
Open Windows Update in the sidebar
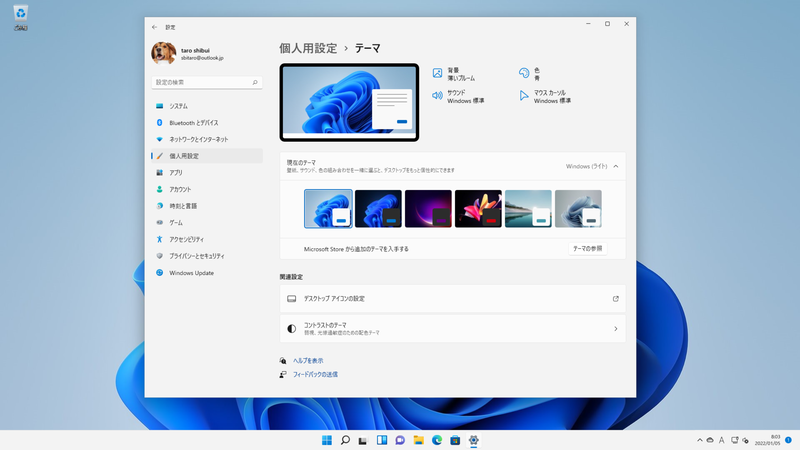207,272
